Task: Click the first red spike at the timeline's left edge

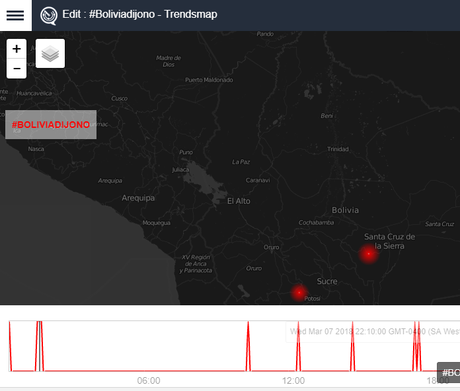Action: coord(10,346)
